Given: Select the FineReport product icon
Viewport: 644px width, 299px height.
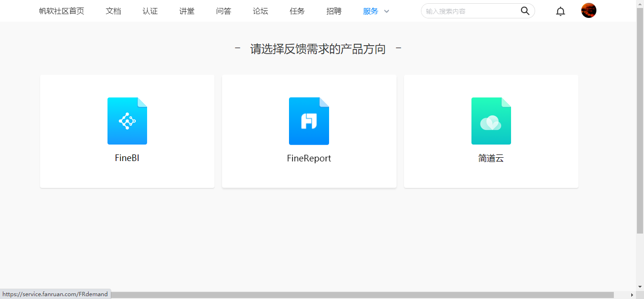Looking at the screenshot, I should [309, 121].
